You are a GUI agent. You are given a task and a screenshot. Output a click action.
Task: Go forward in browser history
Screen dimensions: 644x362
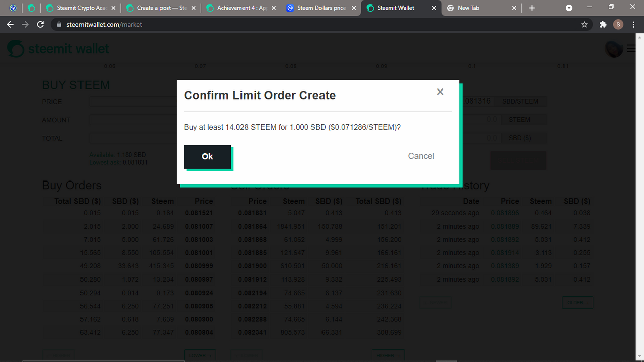click(x=25, y=24)
